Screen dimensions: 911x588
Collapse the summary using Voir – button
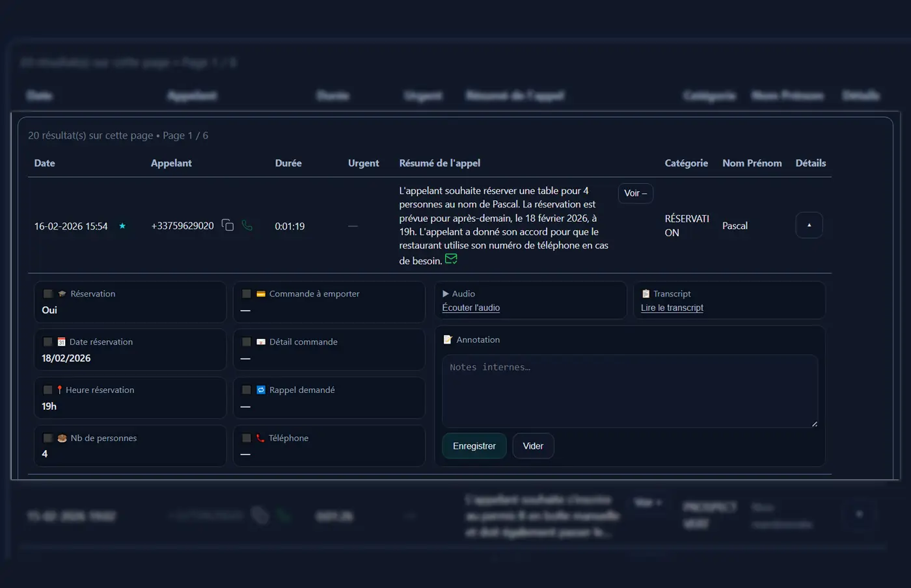click(x=635, y=193)
